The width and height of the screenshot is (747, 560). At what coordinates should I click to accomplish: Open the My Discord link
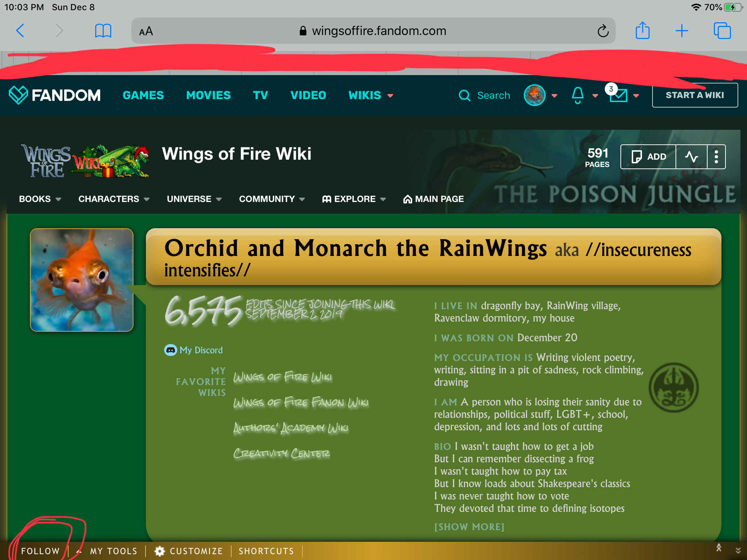click(201, 350)
